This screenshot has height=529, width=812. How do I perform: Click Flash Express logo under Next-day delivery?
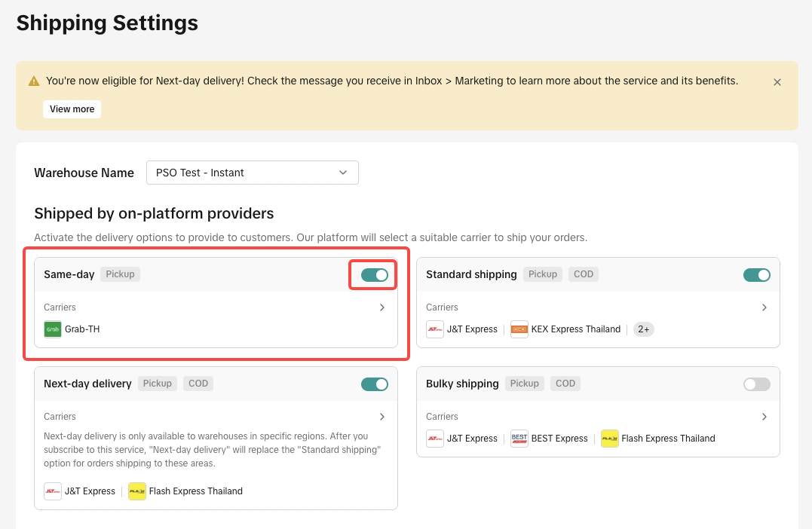coord(137,491)
